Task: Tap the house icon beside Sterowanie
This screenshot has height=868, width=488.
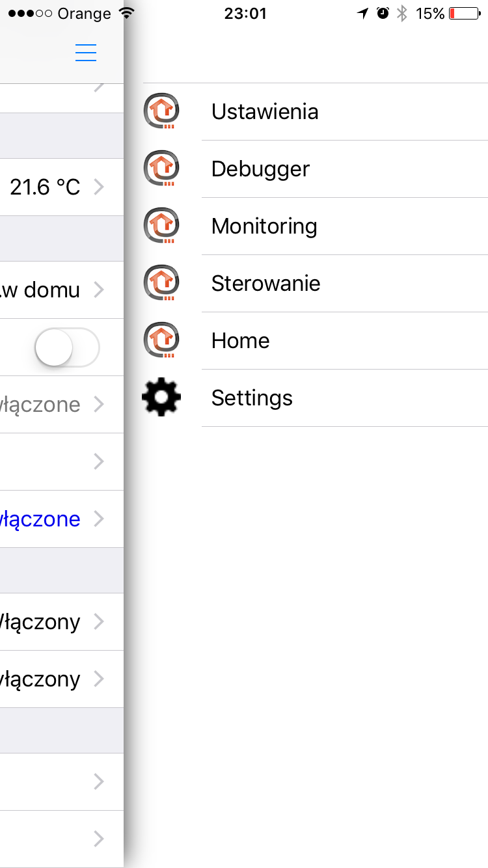Action: pos(161,283)
